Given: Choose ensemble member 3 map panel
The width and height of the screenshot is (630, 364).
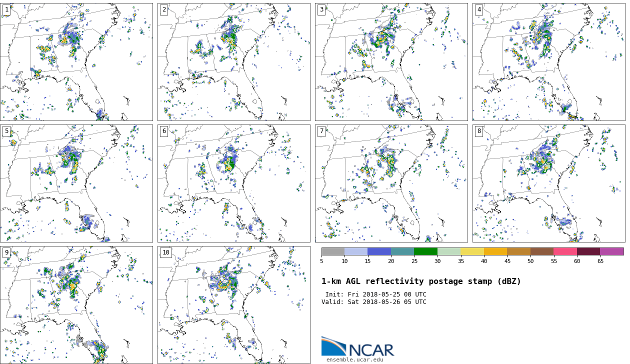Looking at the screenshot, I should 391,61.
